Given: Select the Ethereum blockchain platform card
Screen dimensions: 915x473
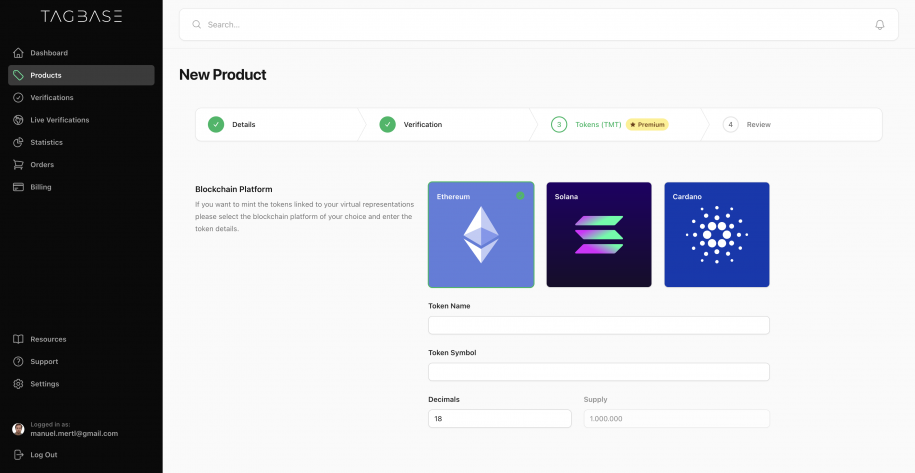Looking at the screenshot, I should pyautogui.click(x=481, y=234).
